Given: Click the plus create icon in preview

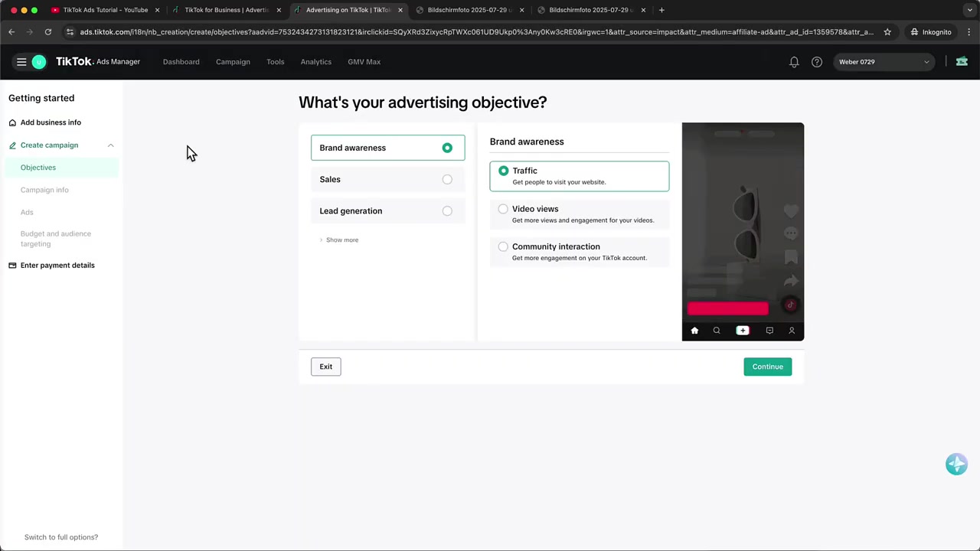Looking at the screenshot, I should point(743,331).
